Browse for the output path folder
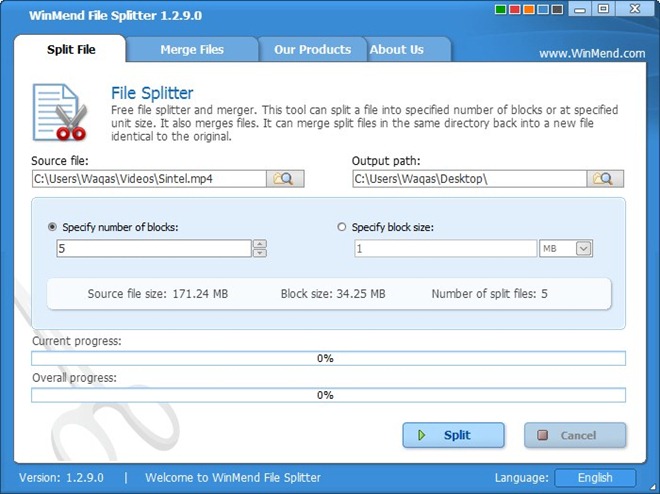This screenshot has height=494, width=660. [605, 179]
